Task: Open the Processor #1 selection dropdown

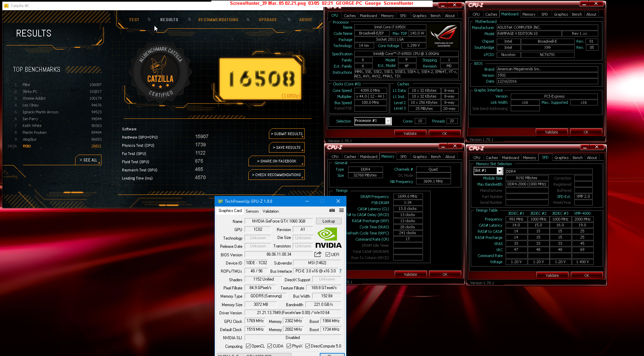Action: [x=388, y=121]
